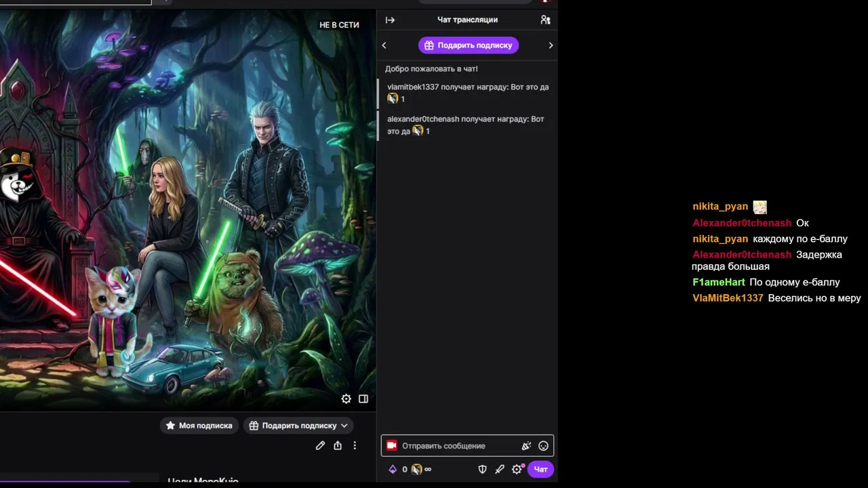Open chat settings gear icon
Screen dimensions: 868x488
coord(517,469)
